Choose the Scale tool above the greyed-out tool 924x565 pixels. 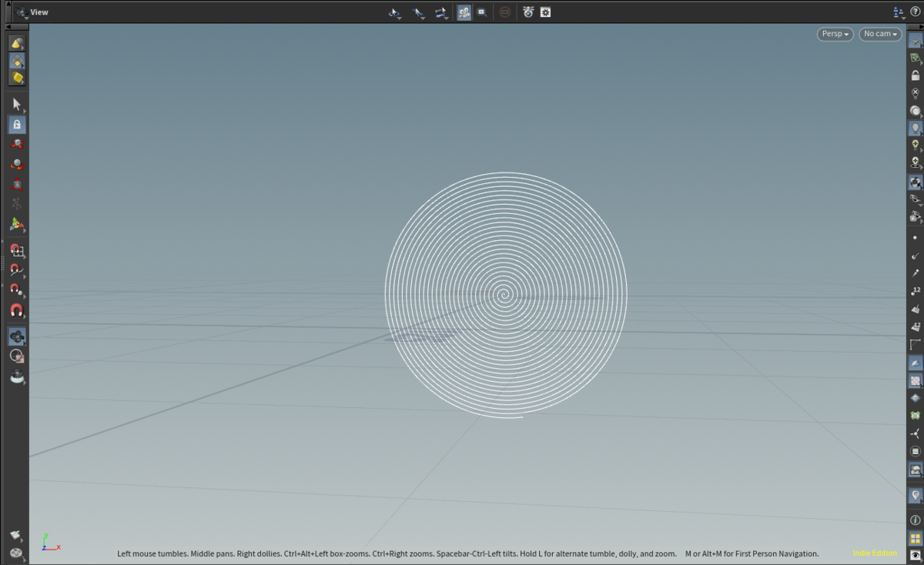(17, 184)
